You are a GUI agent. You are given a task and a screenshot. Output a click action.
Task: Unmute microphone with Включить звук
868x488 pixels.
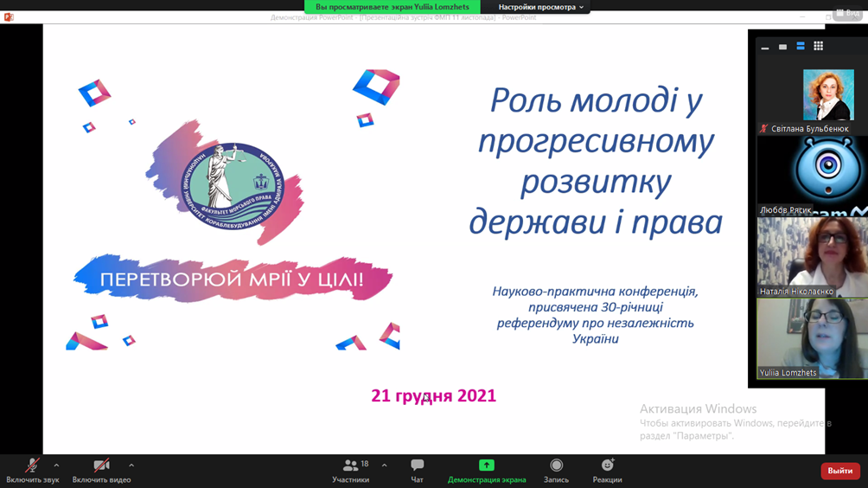(x=32, y=471)
